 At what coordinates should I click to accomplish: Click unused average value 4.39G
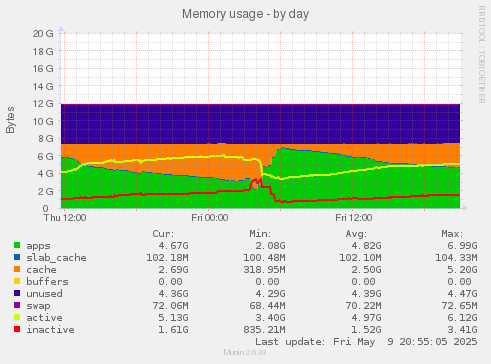click(366, 294)
